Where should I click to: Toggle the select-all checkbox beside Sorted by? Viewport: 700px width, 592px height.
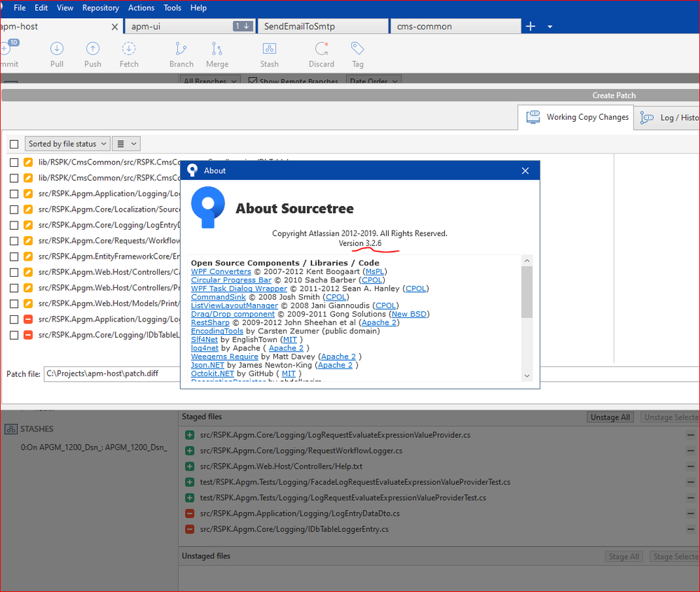pos(14,144)
